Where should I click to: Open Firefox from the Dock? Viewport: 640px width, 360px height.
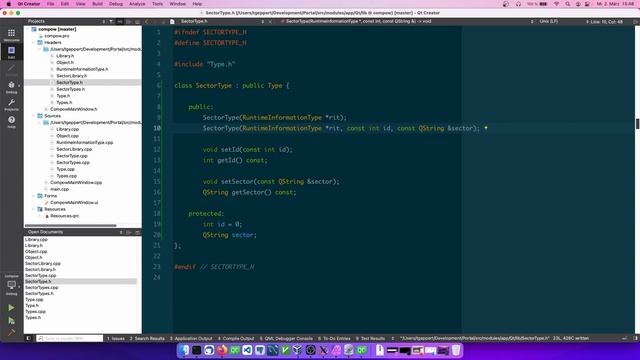pos(222,350)
